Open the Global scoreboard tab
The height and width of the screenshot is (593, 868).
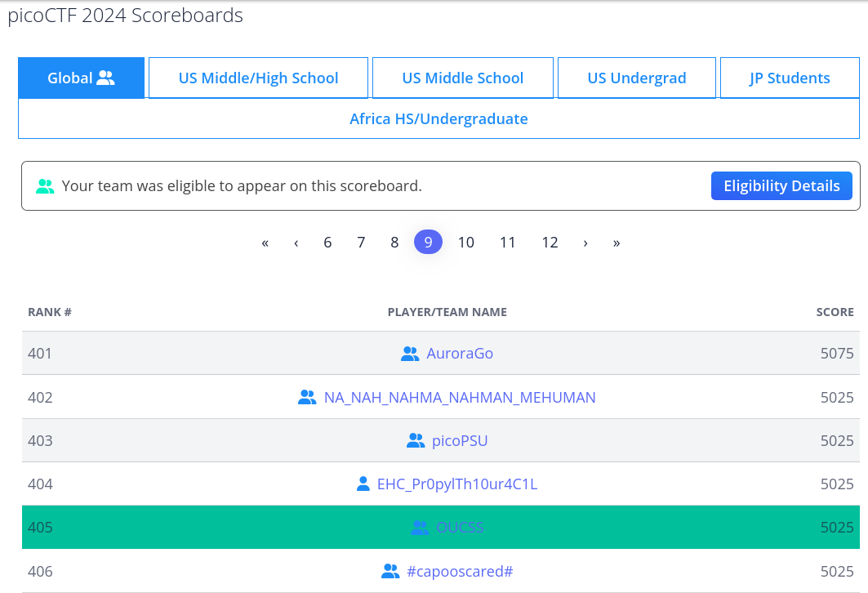click(82, 78)
